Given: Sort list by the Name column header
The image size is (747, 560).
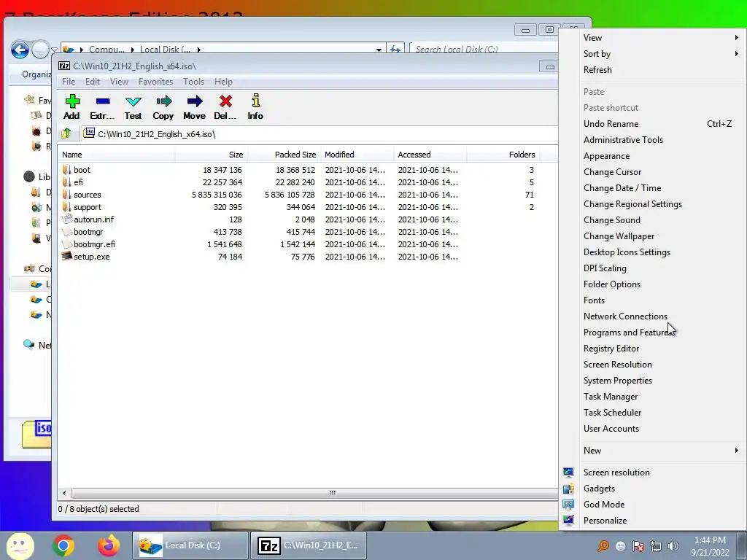Looking at the screenshot, I should coord(116,155).
